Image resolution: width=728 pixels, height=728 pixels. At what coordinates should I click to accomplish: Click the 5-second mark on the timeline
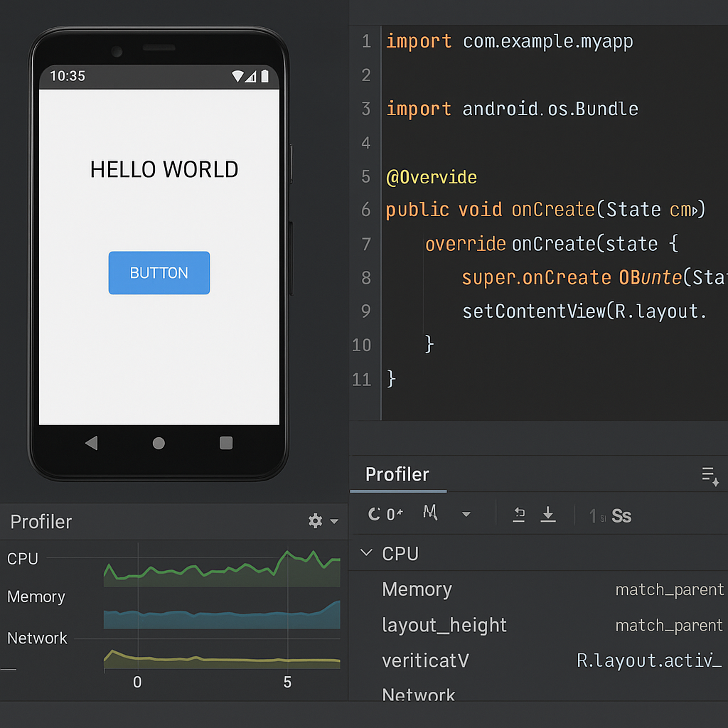click(287, 682)
